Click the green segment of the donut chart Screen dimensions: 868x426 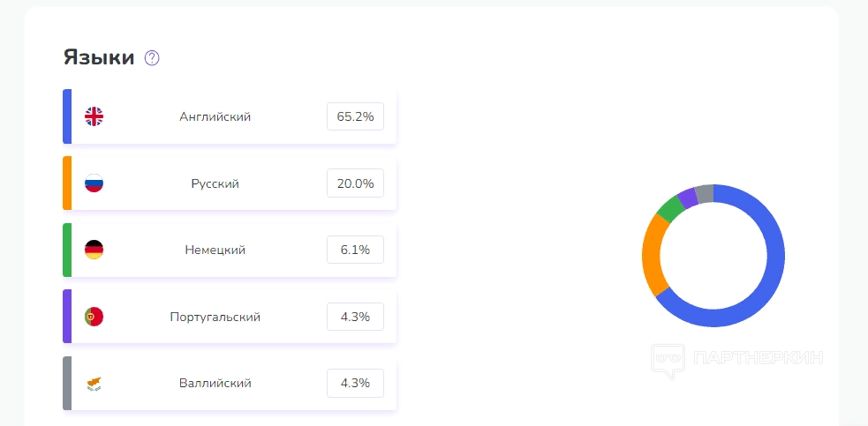[x=669, y=209]
